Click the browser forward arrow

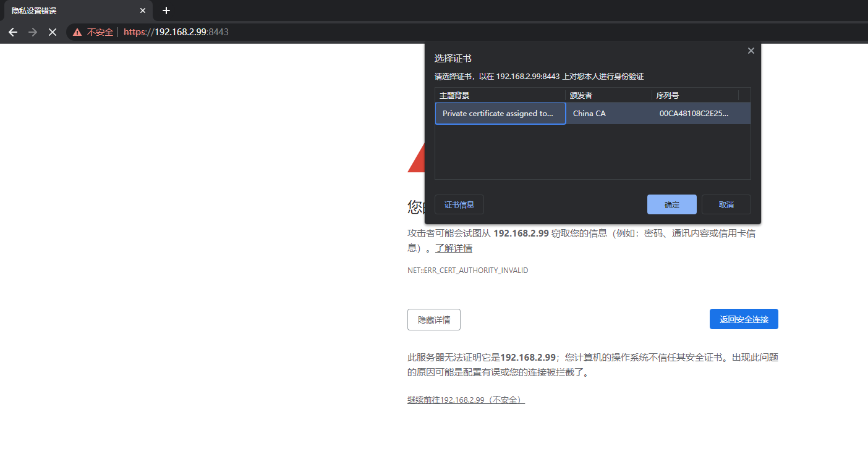[33, 31]
